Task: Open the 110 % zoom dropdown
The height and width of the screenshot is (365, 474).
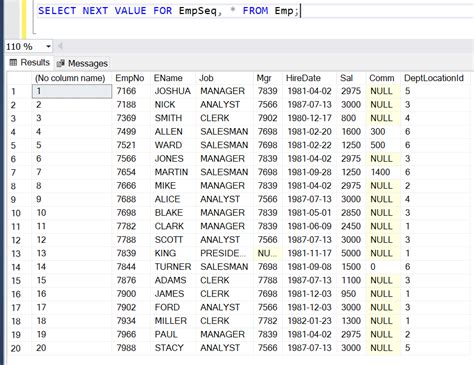Action: click(48, 46)
